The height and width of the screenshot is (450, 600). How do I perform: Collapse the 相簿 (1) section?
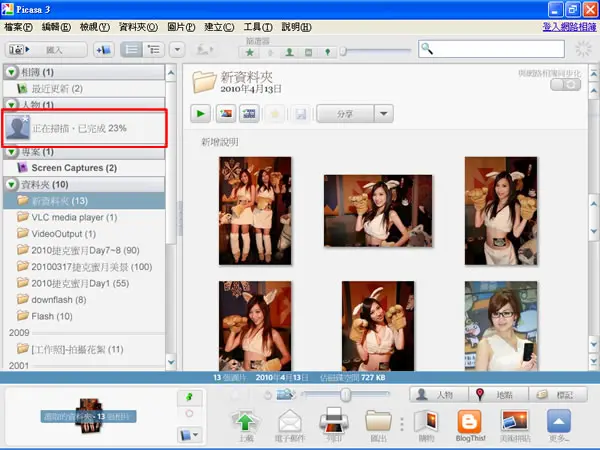click(x=11, y=72)
